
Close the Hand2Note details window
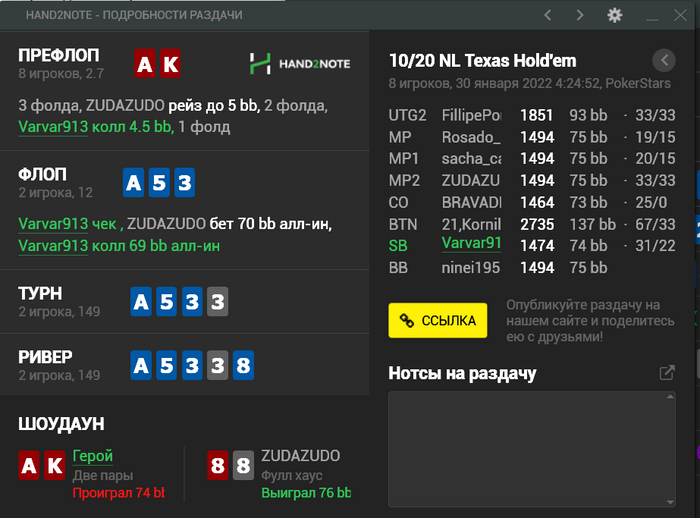[680, 15]
